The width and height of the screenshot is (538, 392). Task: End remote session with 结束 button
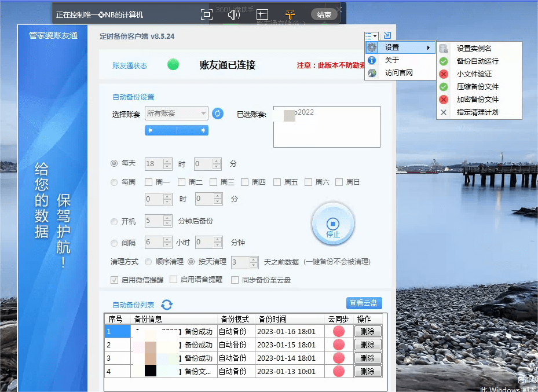[324, 14]
